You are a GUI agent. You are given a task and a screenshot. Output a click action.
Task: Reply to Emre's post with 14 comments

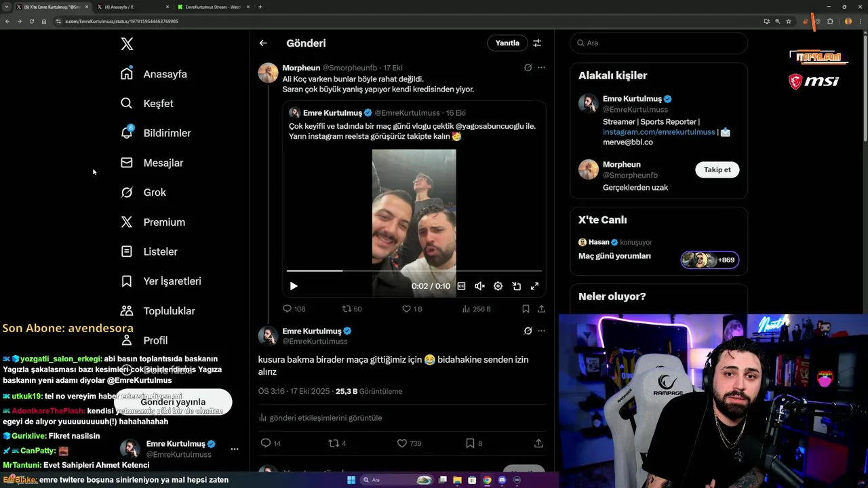pyautogui.click(x=271, y=443)
